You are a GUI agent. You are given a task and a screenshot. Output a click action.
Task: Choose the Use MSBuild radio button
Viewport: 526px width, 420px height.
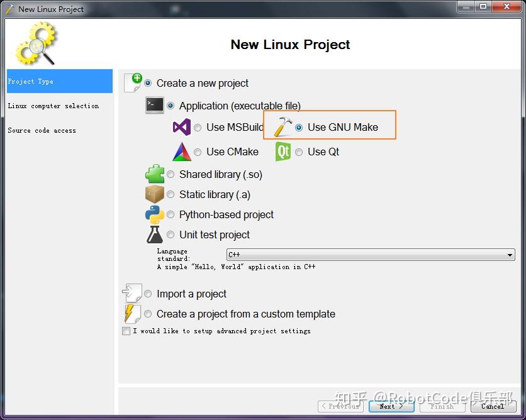[198, 128]
